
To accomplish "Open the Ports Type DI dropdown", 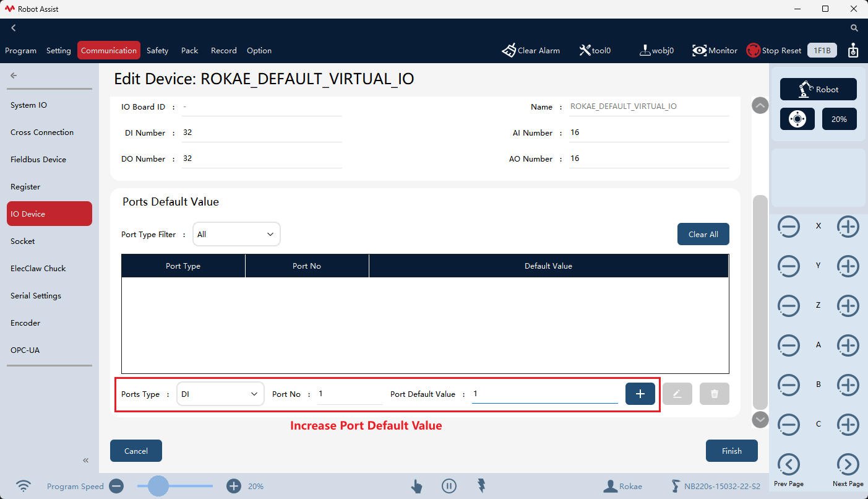I will [x=220, y=394].
